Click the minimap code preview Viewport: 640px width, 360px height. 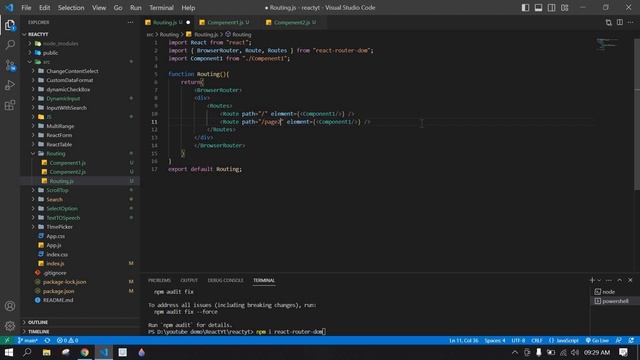[608, 44]
